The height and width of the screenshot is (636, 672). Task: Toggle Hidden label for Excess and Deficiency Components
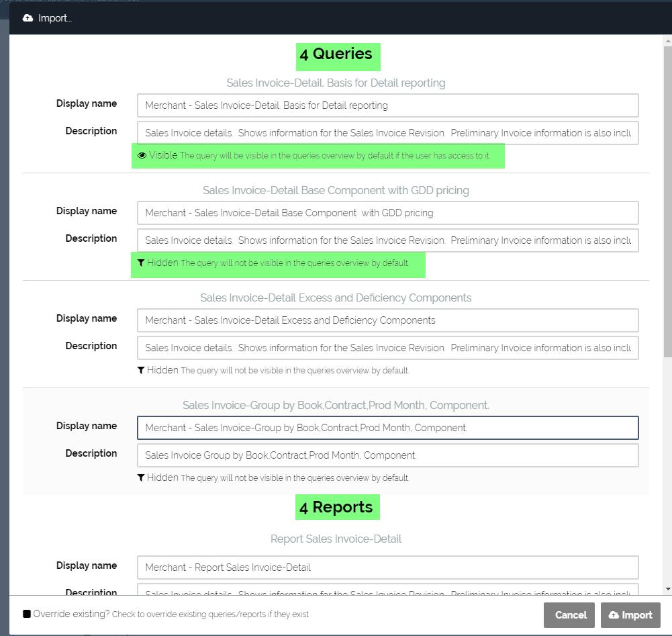[162, 370]
